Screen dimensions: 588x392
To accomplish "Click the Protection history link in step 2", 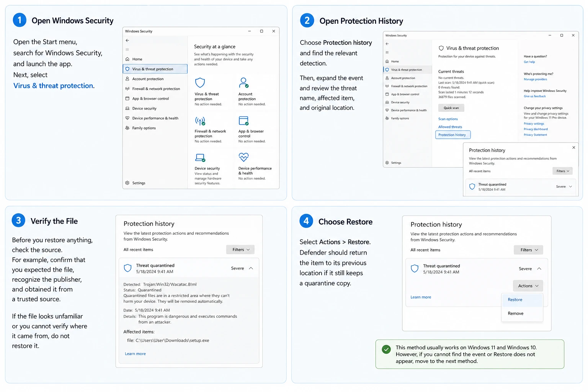I will pos(453,135).
